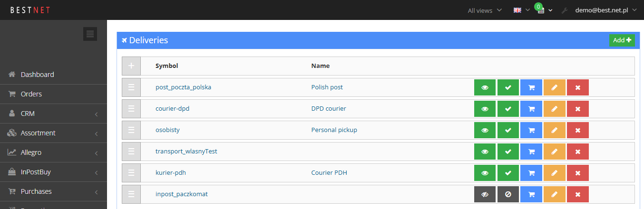
Task: Add a new delivery
Action: pyautogui.click(x=622, y=40)
